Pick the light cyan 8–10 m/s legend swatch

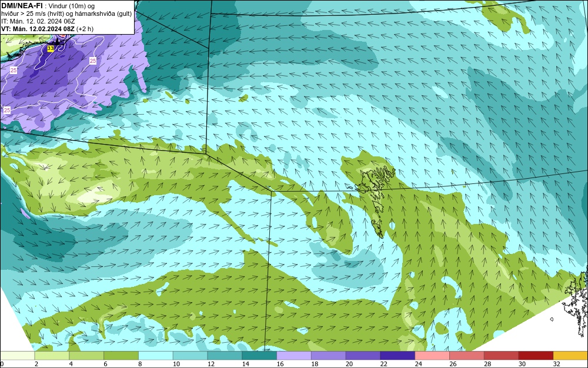point(156,356)
